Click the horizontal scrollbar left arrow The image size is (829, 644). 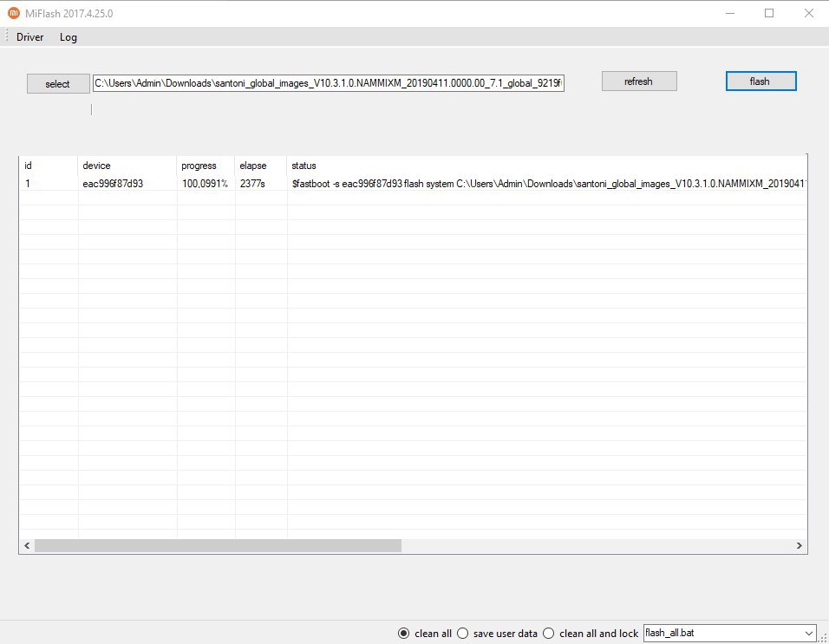(27, 546)
